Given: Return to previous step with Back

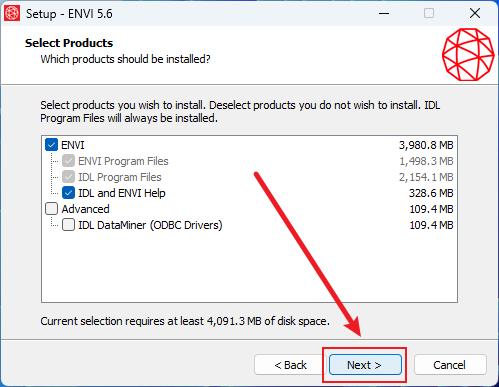Looking at the screenshot, I should (x=290, y=365).
